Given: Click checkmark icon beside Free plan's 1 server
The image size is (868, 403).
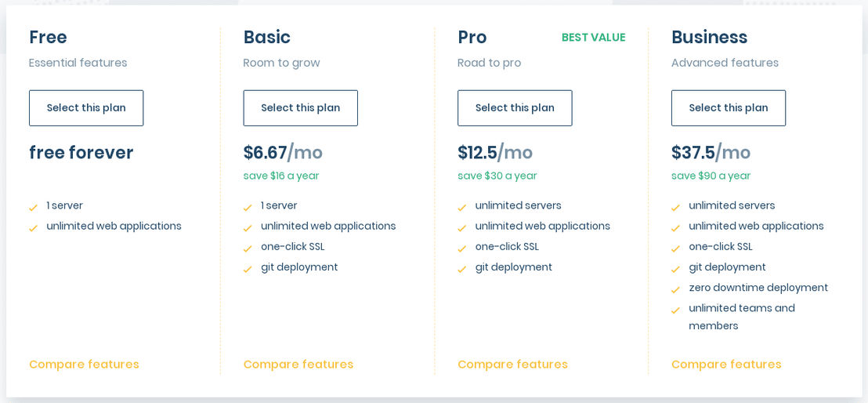Looking at the screenshot, I should click(33, 208).
